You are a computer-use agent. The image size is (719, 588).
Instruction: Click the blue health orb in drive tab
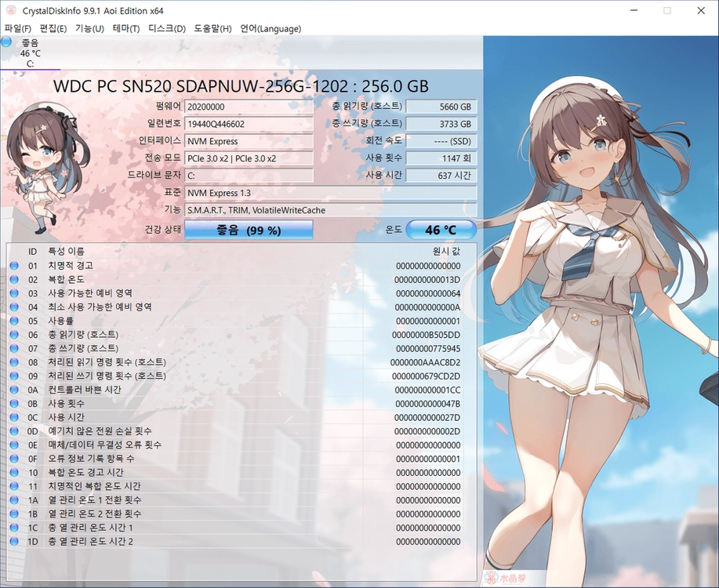click(x=6, y=42)
